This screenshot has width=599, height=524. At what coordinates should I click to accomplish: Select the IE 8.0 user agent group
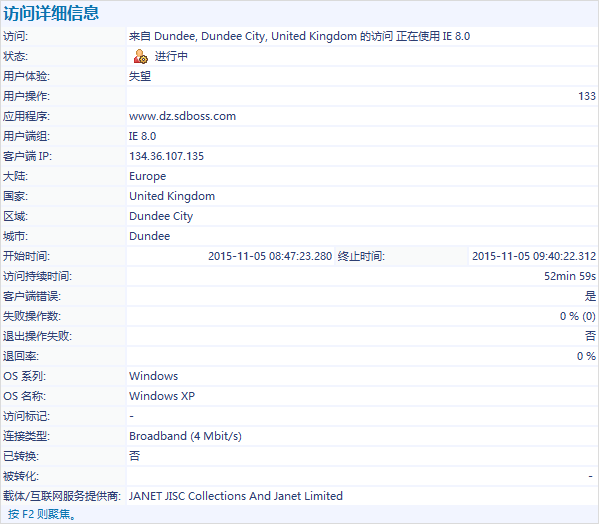tap(142, 136)
